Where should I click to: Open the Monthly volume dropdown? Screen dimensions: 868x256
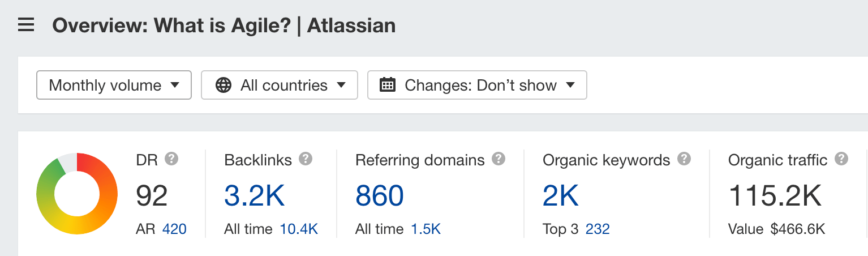[114, 85]
